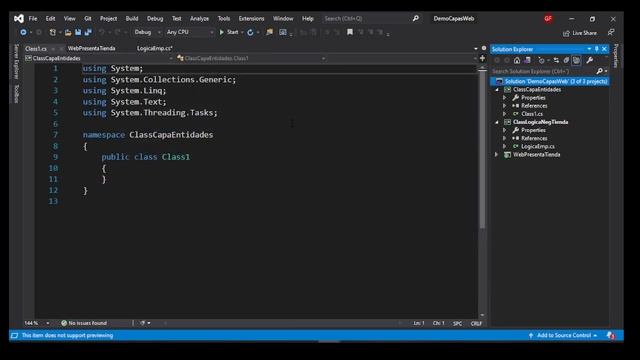Screen dimensions: 640x360
Task: Click the editor scrollbar down arrow
Action: coord(482,315)
